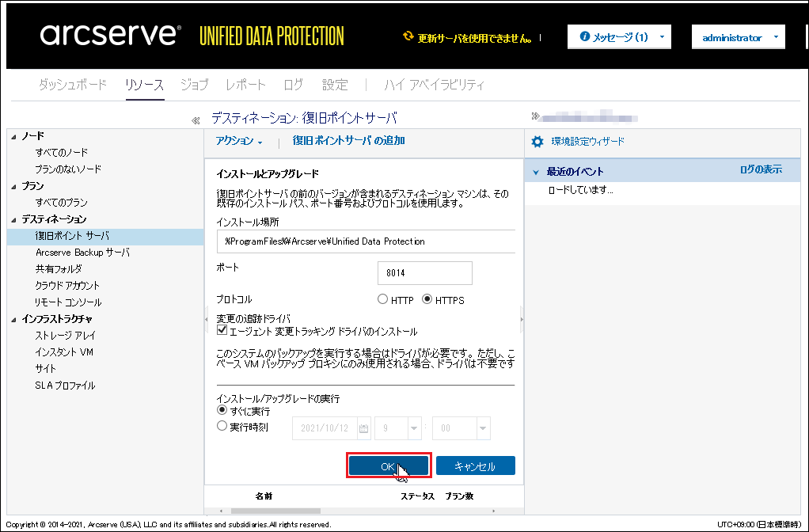
Task: Select すべてのノード in the tree
Action: point(62,153)
